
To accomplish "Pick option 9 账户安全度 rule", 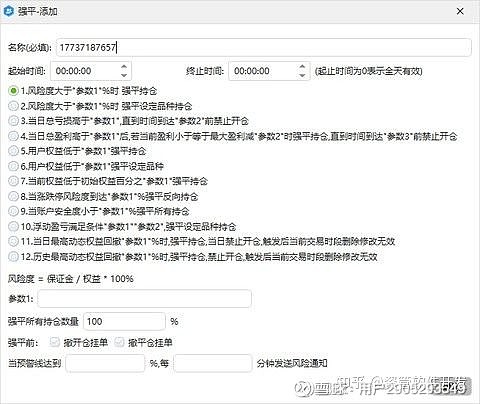I will coord(13,211).
